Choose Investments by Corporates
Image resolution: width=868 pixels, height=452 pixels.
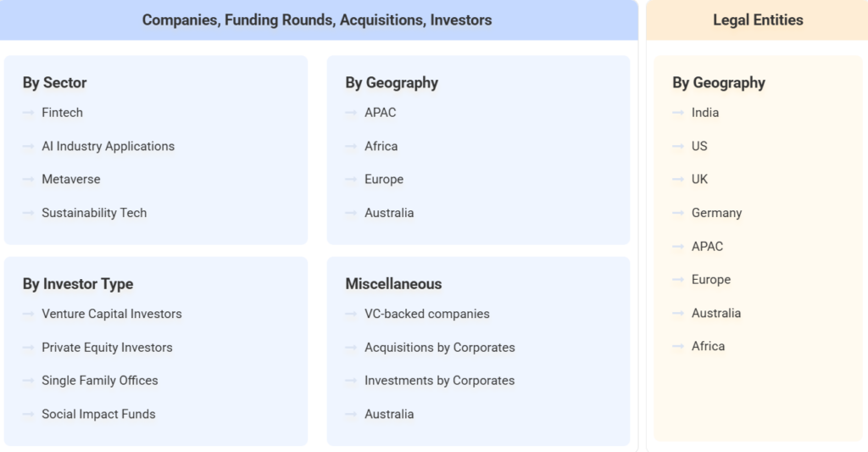(x=439, y=381)
